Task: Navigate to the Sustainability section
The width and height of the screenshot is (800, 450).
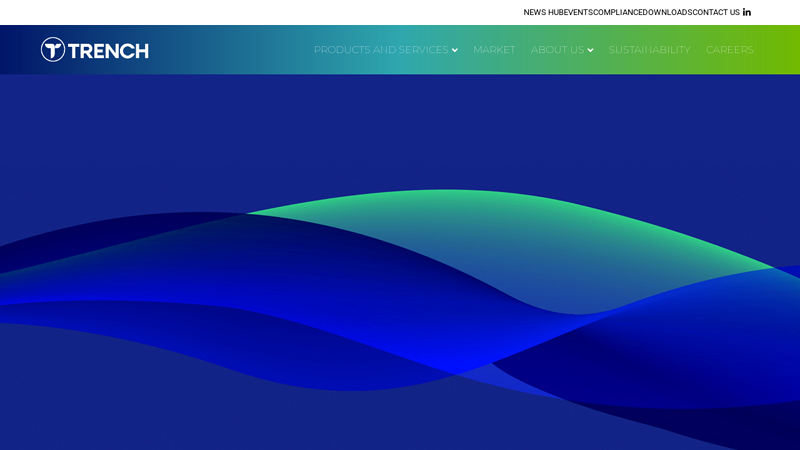Action: click(649, 50)
